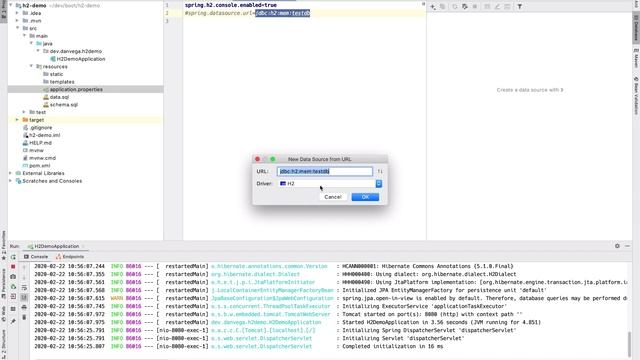Collapse the main folder

coord(24,36)
